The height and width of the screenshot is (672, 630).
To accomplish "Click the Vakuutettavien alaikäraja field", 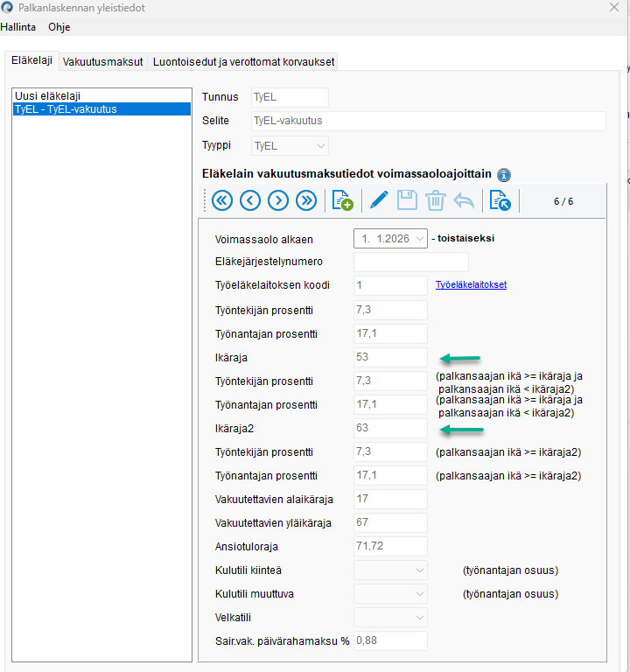I will click(x=390, y=499).
